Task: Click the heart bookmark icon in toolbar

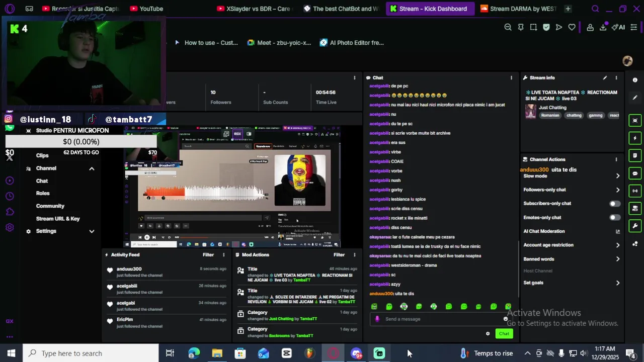Action: 572,27
